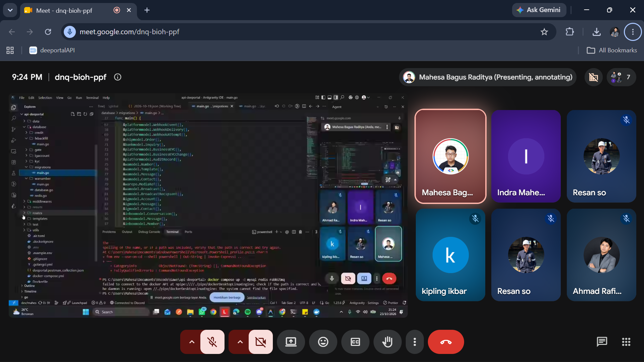Open the deeportalAPI bookmark

52,50
